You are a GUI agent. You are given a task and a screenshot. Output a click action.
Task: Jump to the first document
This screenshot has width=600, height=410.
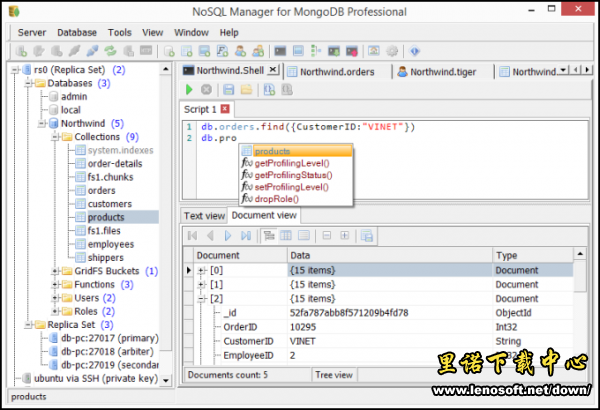click(x=192, y=235)
